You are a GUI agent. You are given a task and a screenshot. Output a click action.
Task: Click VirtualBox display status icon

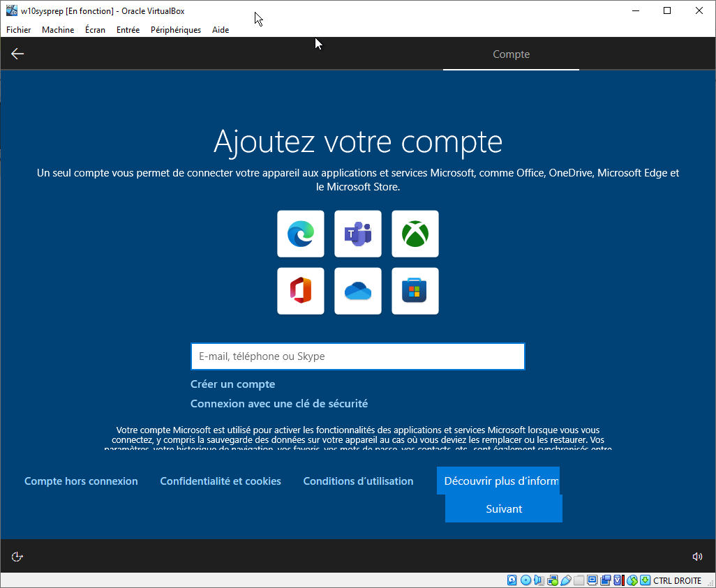[592, 580]
